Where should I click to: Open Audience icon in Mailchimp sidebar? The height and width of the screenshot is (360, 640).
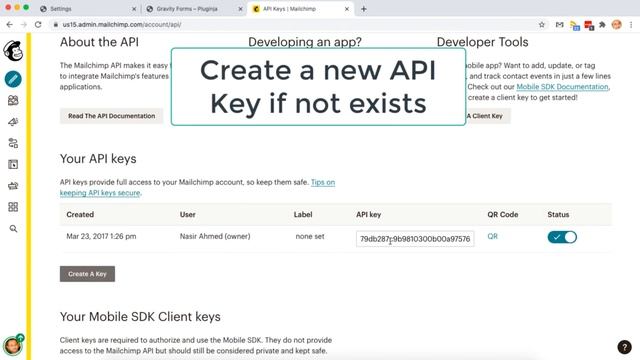[x=13, y=100]
